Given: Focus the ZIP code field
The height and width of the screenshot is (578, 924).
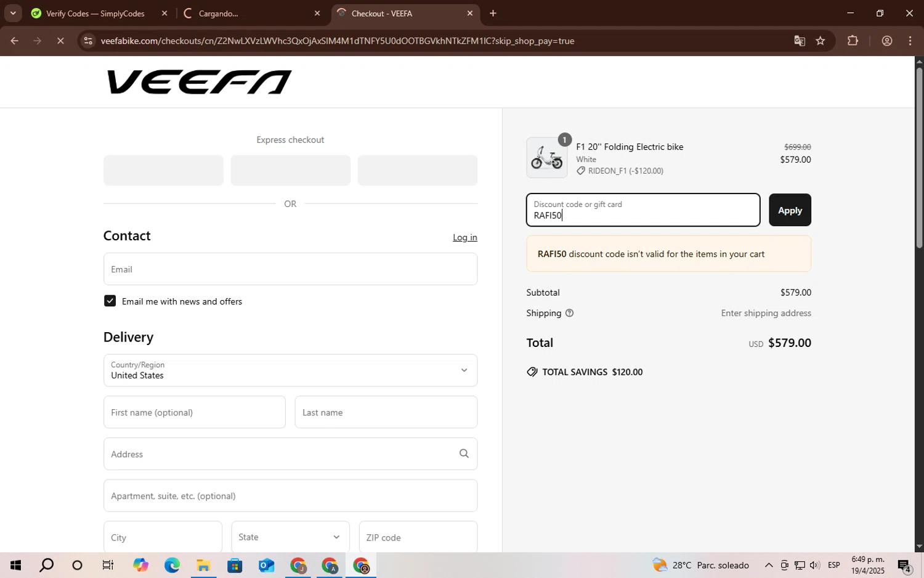Looking at the screenshot, I should (418, 537).
